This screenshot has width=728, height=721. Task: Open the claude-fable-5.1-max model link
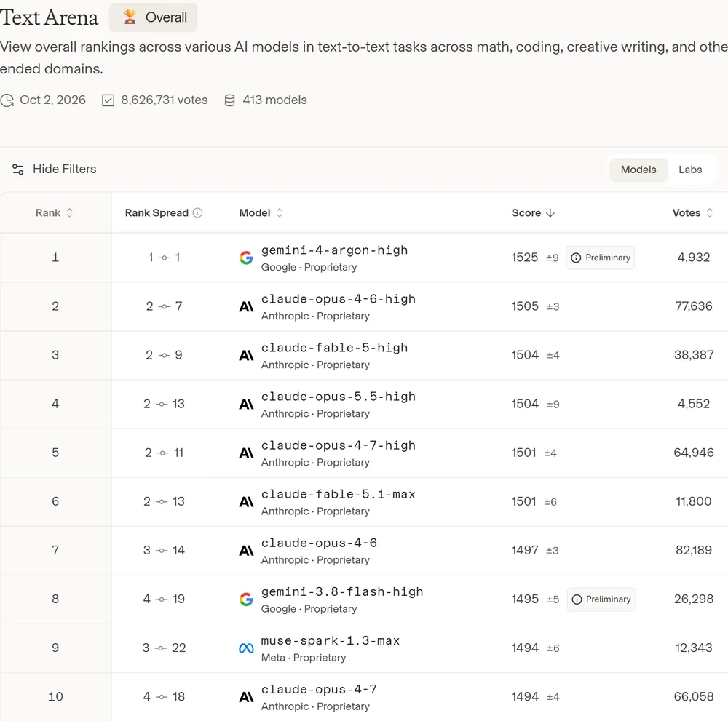(x=338, y=494)
